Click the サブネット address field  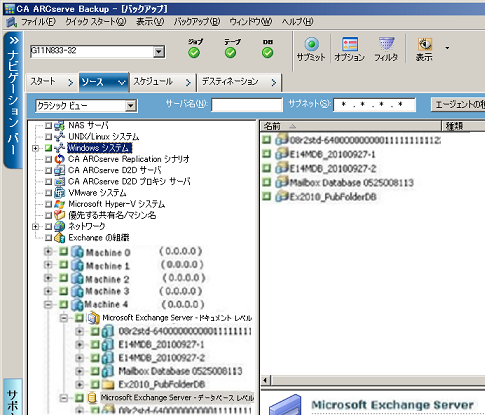pyautogui.click(x=374, y=105)
